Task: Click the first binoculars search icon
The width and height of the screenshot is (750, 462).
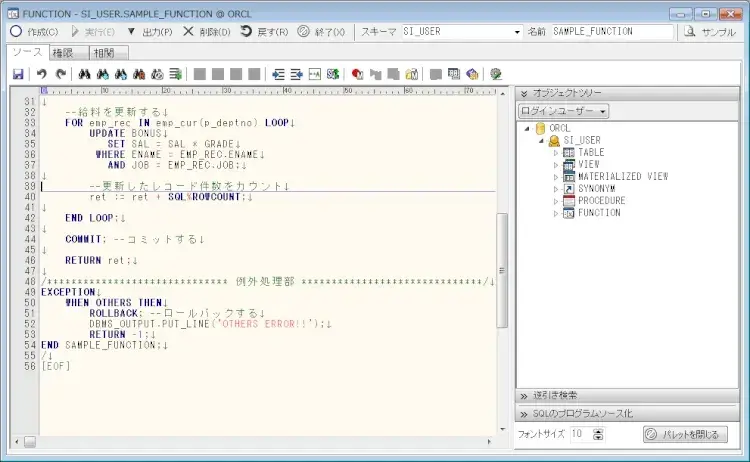Action: tap(85, 74)
